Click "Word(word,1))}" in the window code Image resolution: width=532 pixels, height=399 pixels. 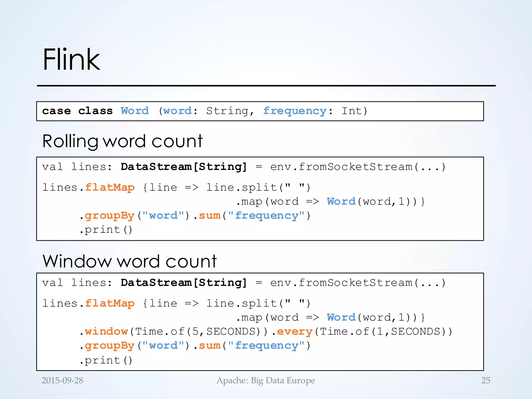[x=376, y=317]
